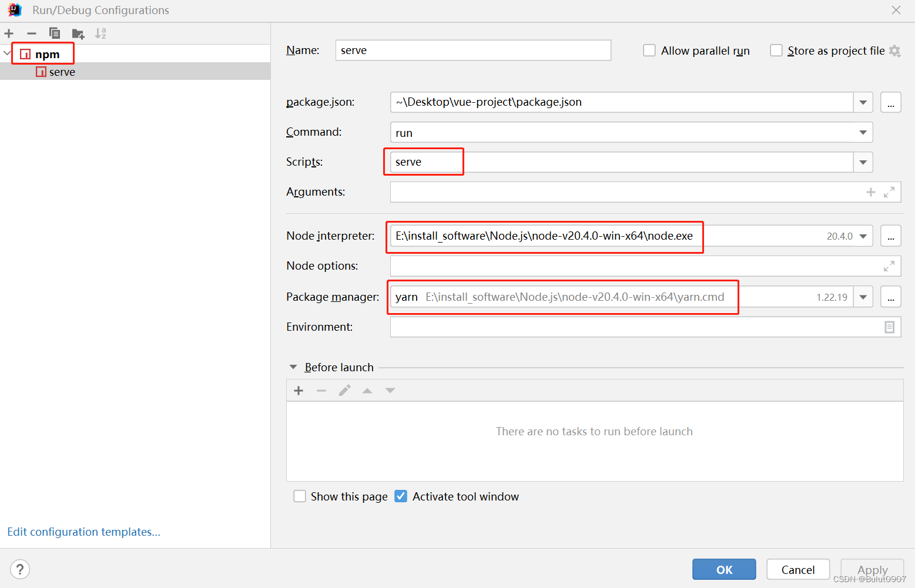Copy the selected configuration
915x588 pixels.
[x=55, y=33]
